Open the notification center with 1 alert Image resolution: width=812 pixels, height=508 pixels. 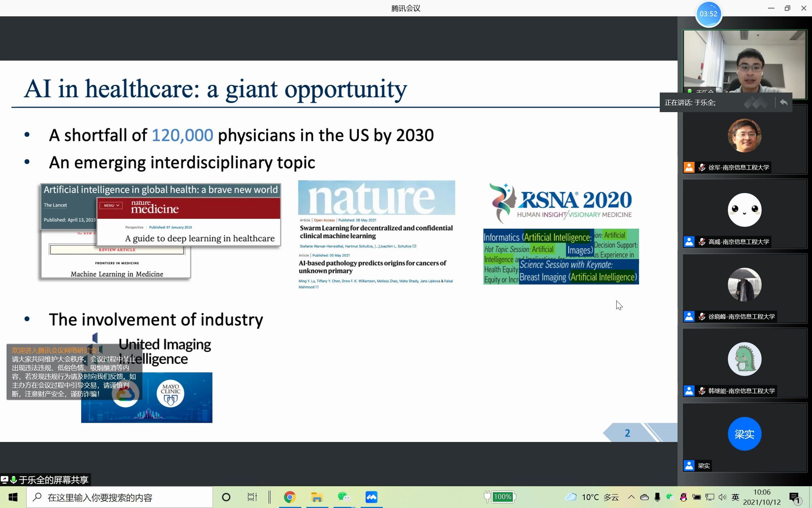tap(795, 498)
